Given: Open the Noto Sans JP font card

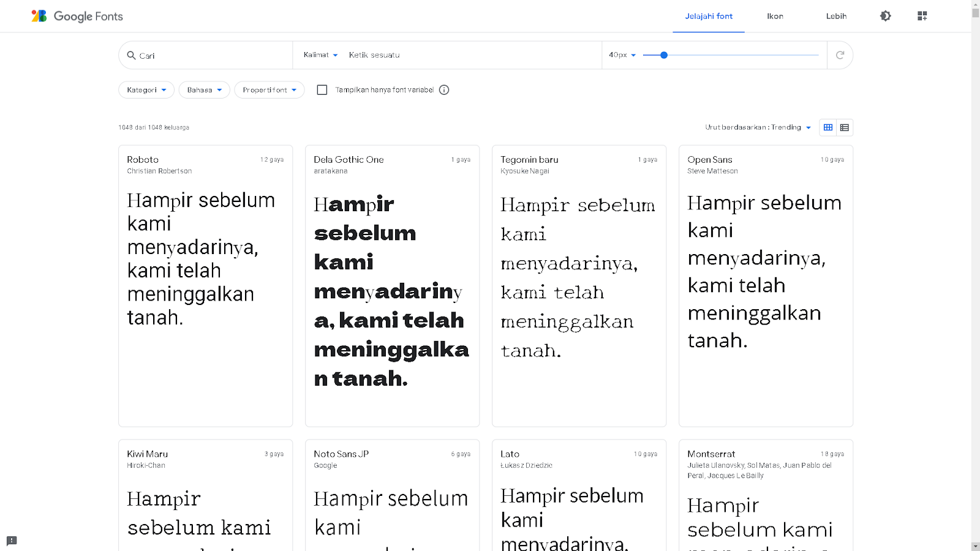Looking at the screenshot, I should (x=393, y=495).
